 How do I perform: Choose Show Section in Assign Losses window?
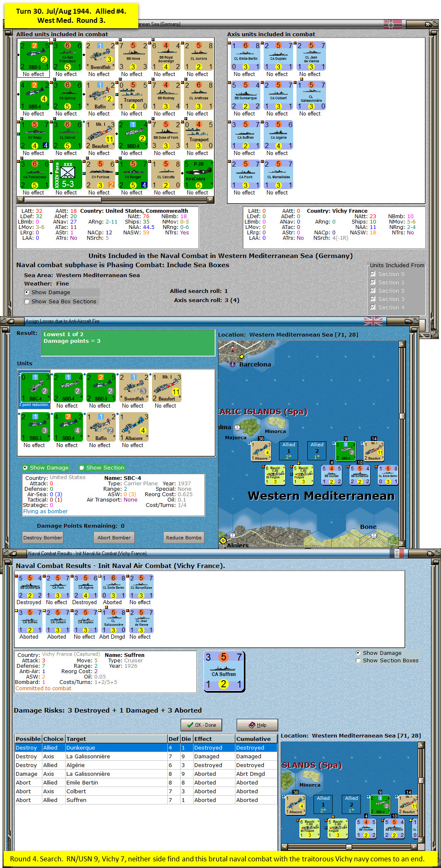click(102, 468)
